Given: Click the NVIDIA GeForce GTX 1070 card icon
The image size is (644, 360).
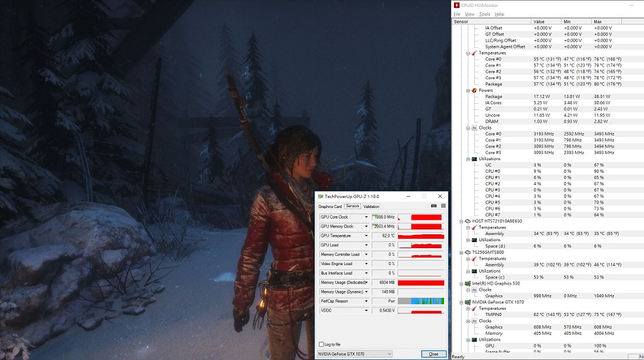Looking at the screenshot, I should [x=468, y=302].
